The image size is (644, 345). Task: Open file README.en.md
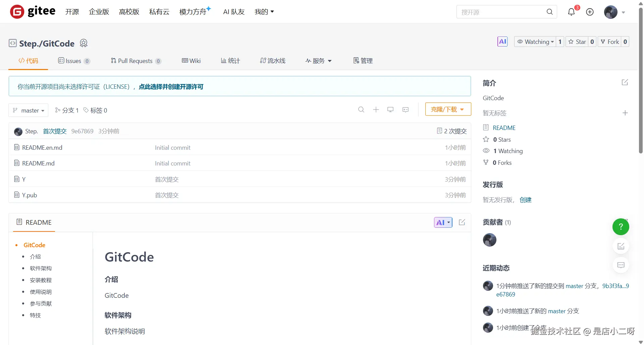pyautogui.click(x=42, y=148)
